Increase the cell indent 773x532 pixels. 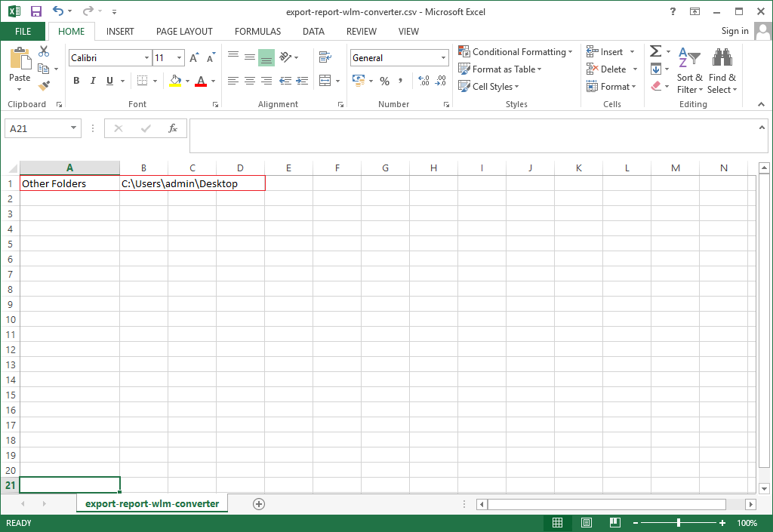pyautogui.click(x=302, y=81)
